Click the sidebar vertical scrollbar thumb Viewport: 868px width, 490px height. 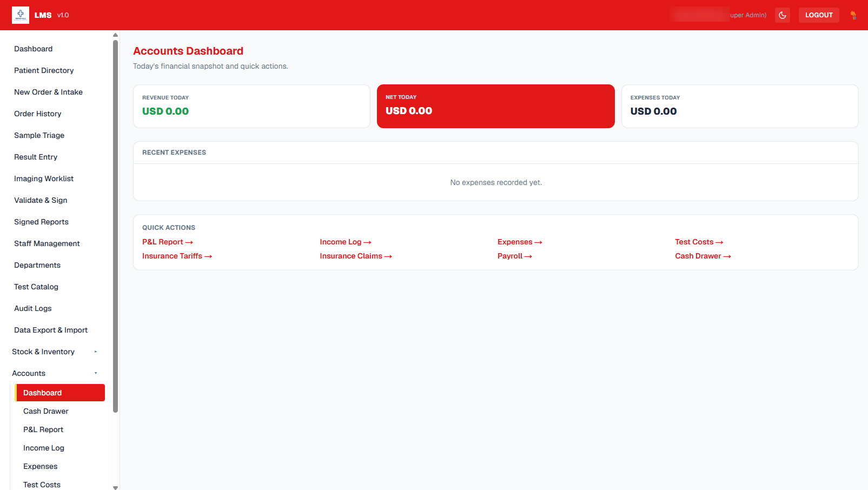(115, 226)
